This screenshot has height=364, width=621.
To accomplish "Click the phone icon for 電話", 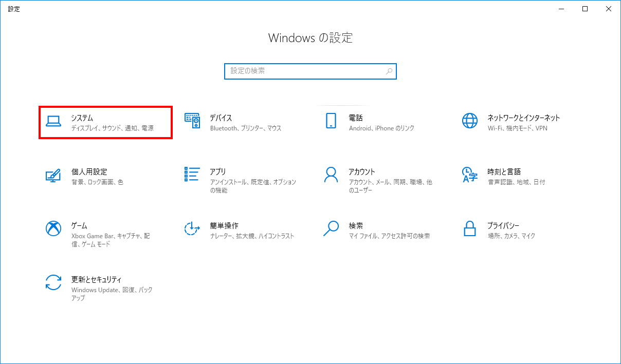I will coord(331,121).
